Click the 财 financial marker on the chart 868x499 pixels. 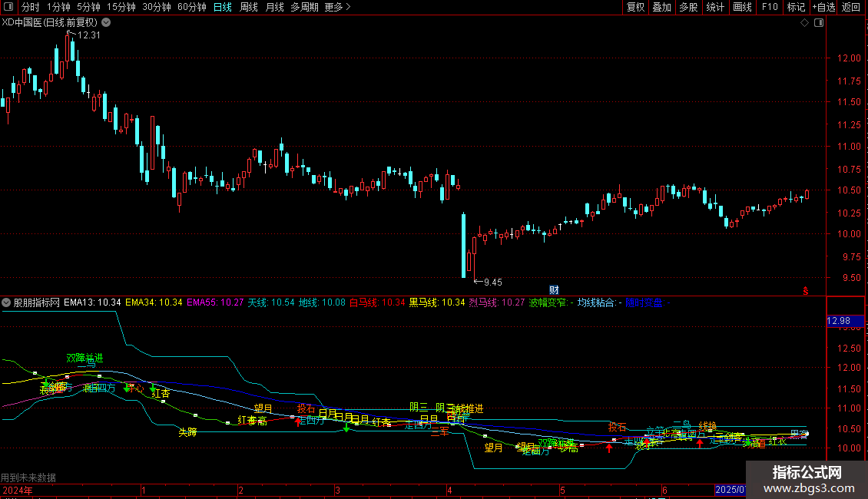(x=554, y=290)
